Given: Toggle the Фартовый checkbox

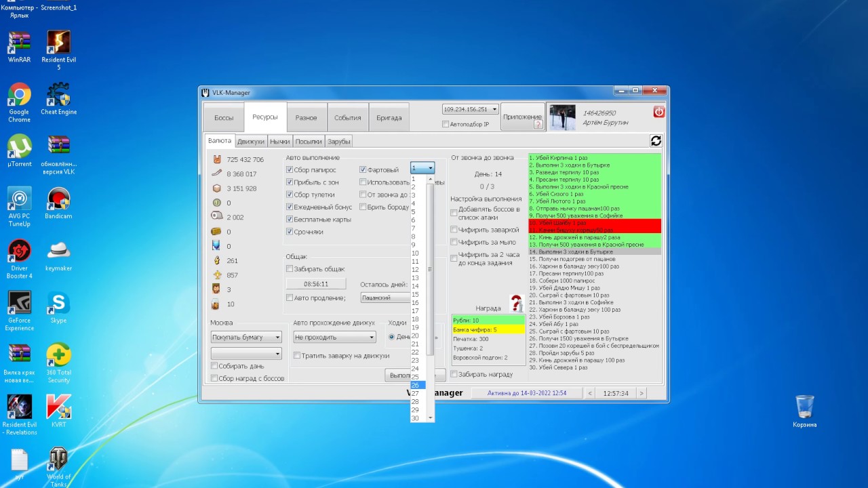Looking at the screenshot, I should click(x=363, y=170).
